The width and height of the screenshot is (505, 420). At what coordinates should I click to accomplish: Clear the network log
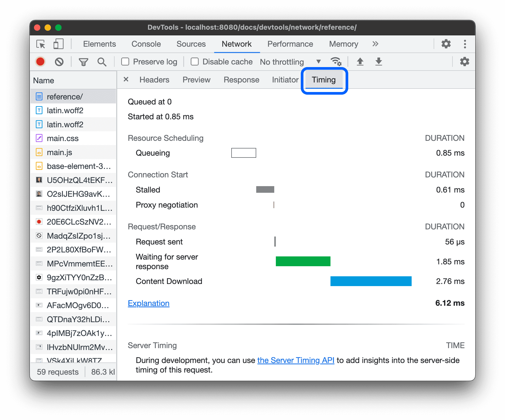(59, 62)
